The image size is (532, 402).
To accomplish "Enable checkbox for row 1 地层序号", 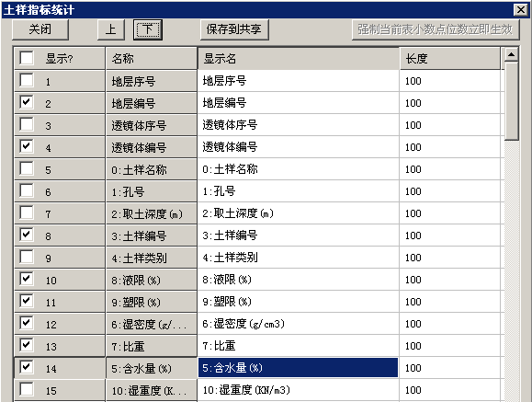I will tap(27, 81).
